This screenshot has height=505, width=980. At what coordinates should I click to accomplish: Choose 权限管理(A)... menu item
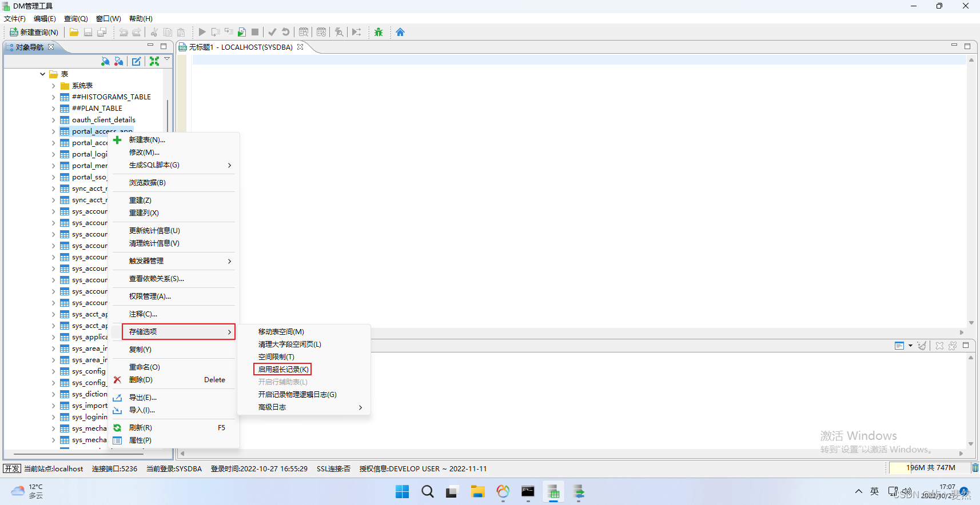(x=174, y=296)
